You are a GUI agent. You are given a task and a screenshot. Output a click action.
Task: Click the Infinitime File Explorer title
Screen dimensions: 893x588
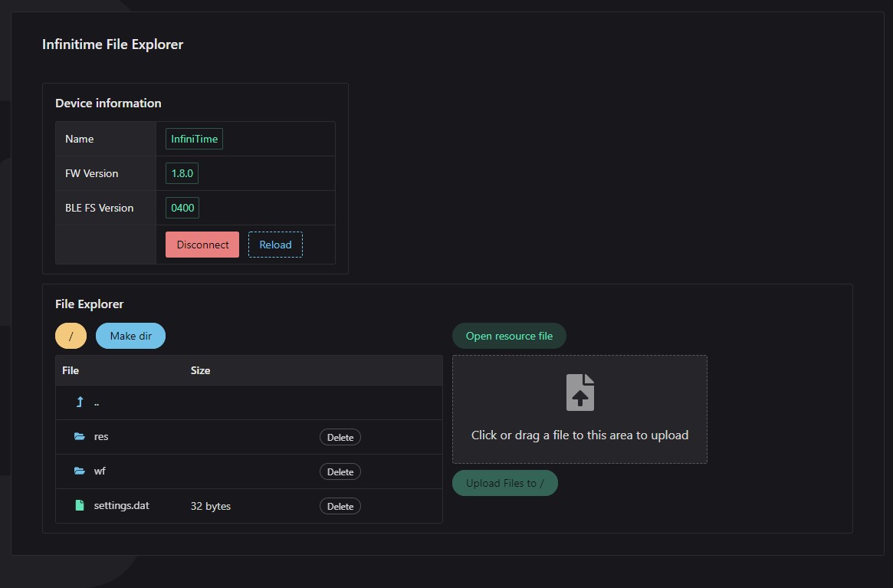[x=113, y=44]
